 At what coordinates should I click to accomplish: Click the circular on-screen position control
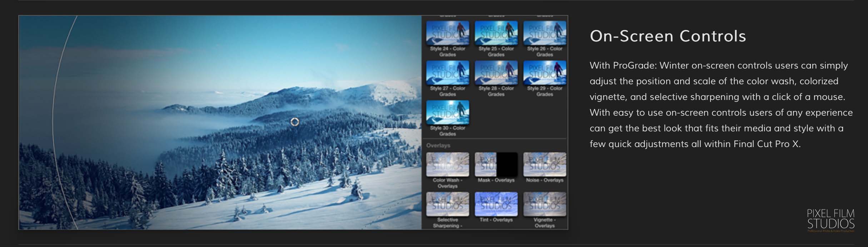click(295, 122)
